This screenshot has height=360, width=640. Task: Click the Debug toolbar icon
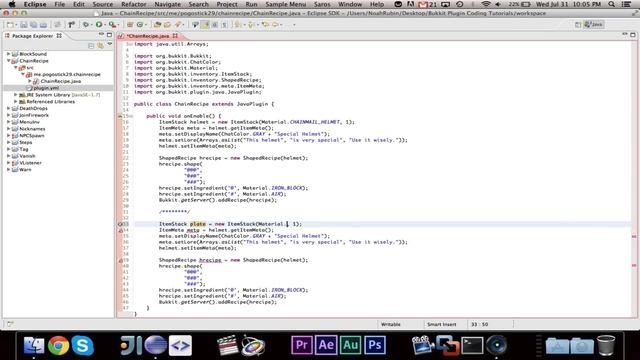pyautogui.click(x=85, y=25)
